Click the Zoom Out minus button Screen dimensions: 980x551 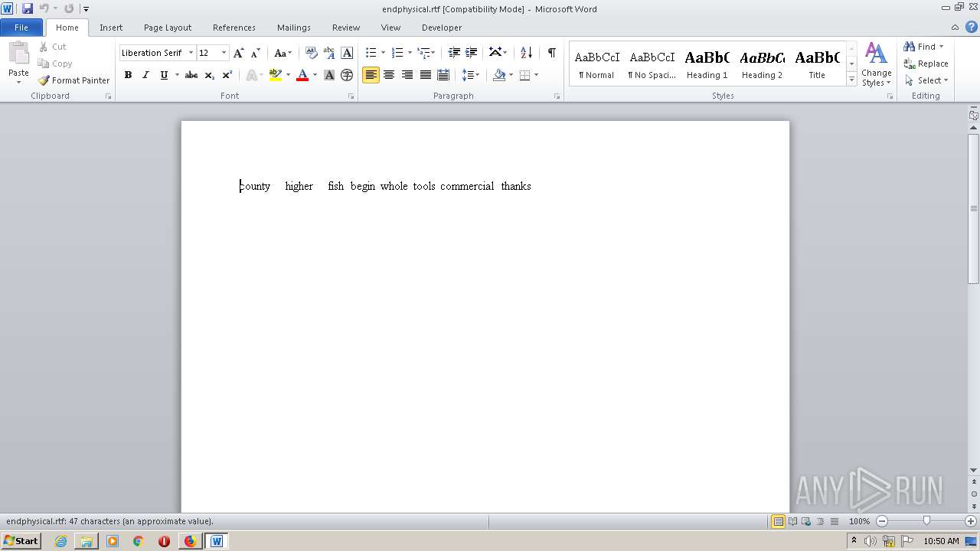882,521
